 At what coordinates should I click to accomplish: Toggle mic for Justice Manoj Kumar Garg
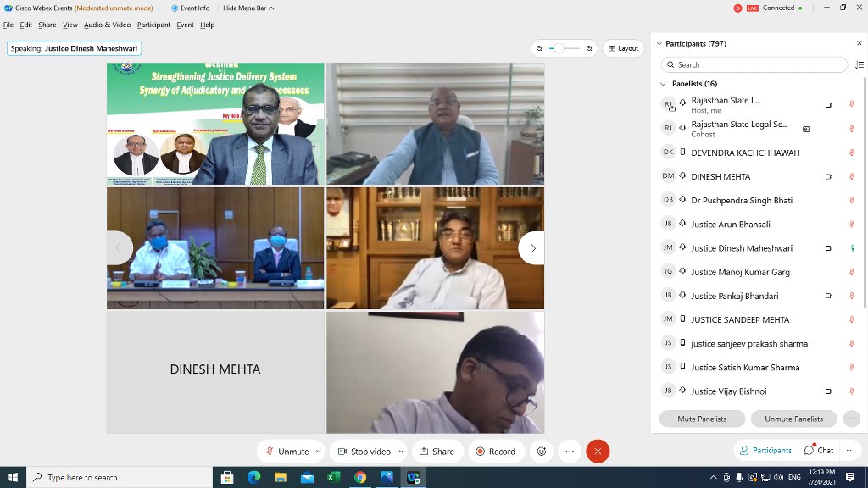click(x=852, y=272)
